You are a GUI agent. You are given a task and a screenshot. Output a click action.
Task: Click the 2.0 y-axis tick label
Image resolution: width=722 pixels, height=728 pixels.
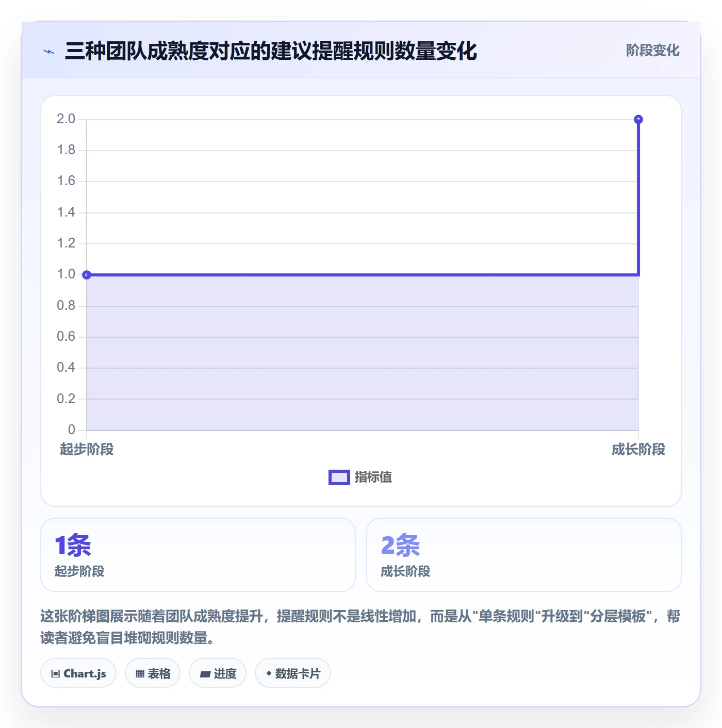tap(66, 119)
